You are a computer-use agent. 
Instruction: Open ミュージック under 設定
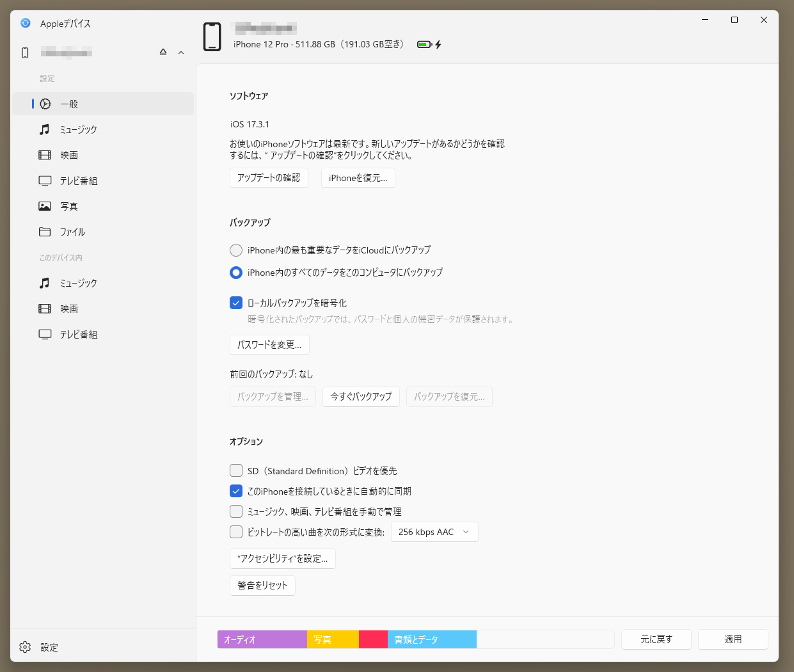(103, 129)
